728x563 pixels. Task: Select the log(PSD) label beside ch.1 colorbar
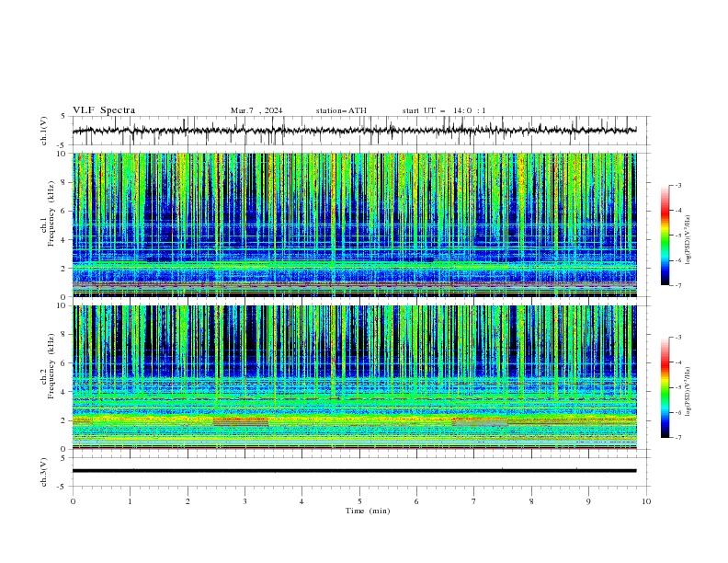pos(688,240)
